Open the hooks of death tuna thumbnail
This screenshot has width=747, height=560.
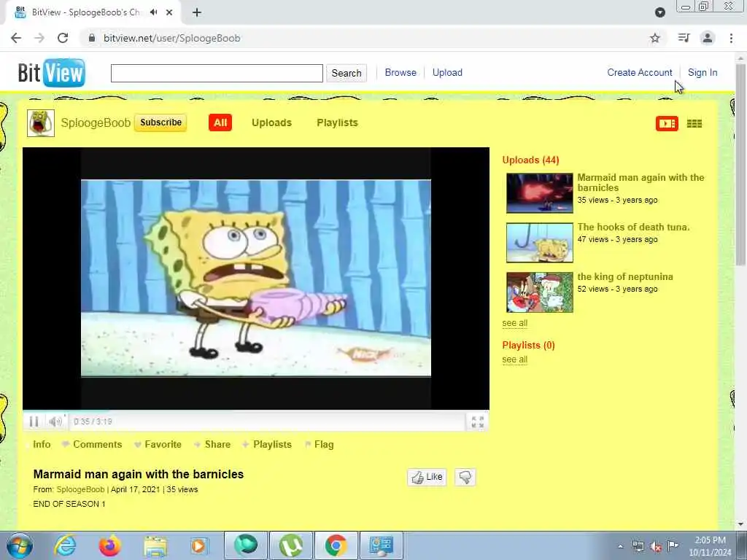click(x=539, y=242)
